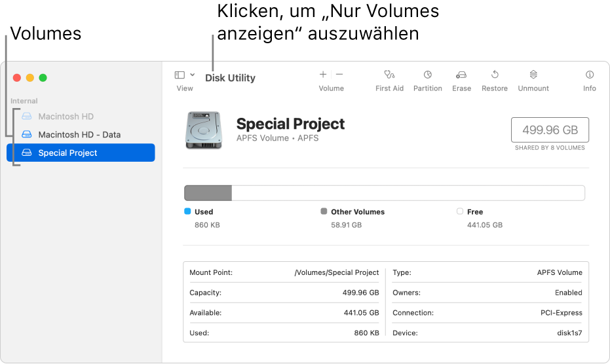610x364 pixels.
Task: Click the 441.05 GB Free value
Action: (x=485, y=225)
